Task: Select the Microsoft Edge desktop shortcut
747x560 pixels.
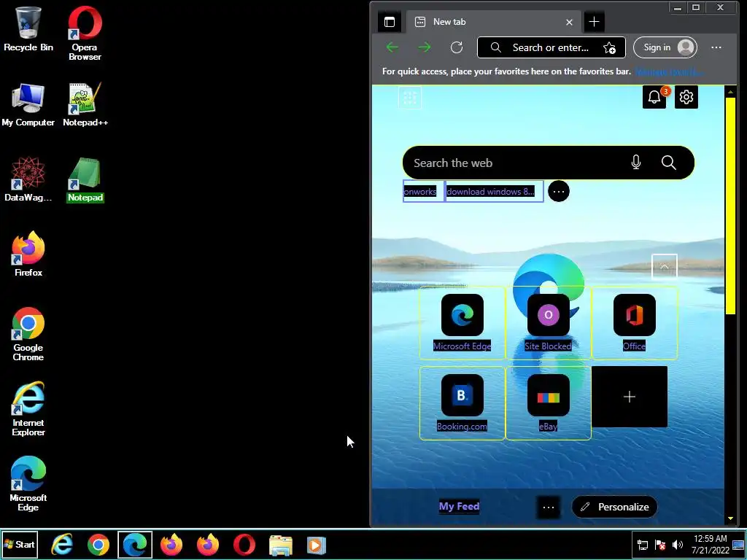Action: (28, 484)
